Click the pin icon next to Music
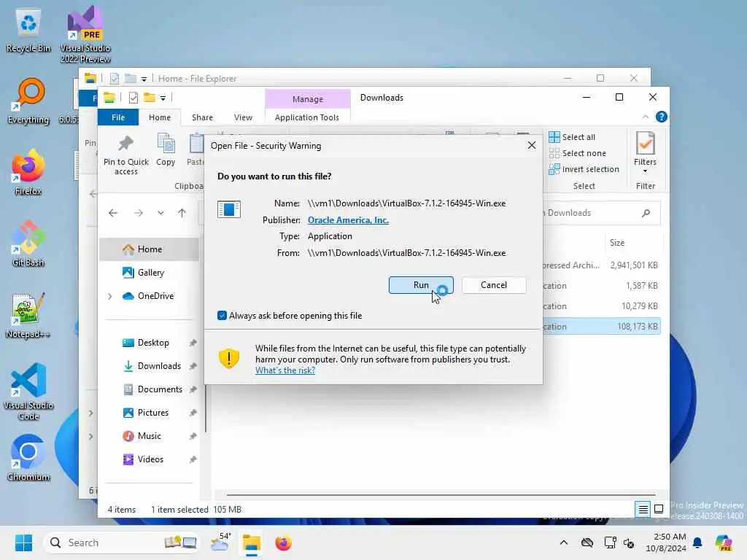The height and width of the screenshot is (560, 747). pos(193,436)
